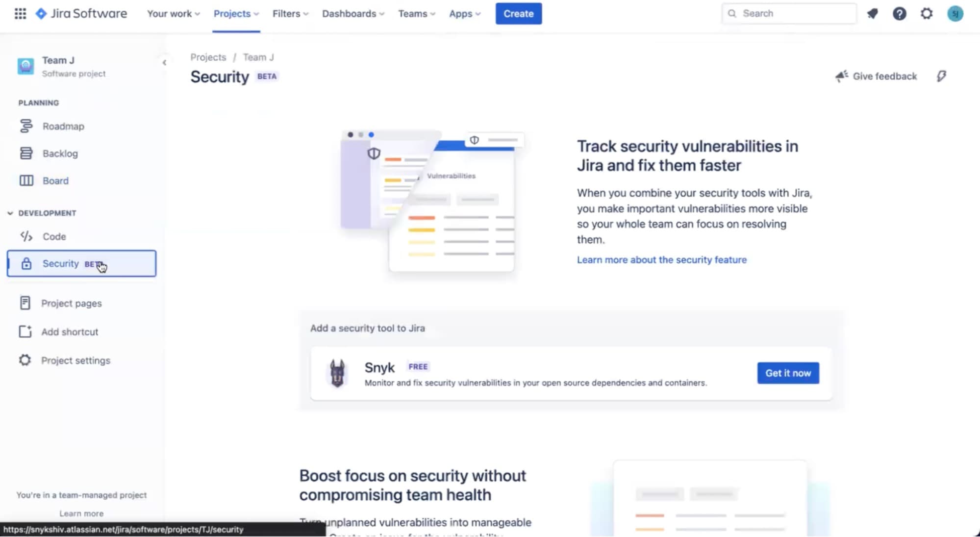Open the user profile avatar
This screenshot has width=980, height=537.
(x=955, y=14)
